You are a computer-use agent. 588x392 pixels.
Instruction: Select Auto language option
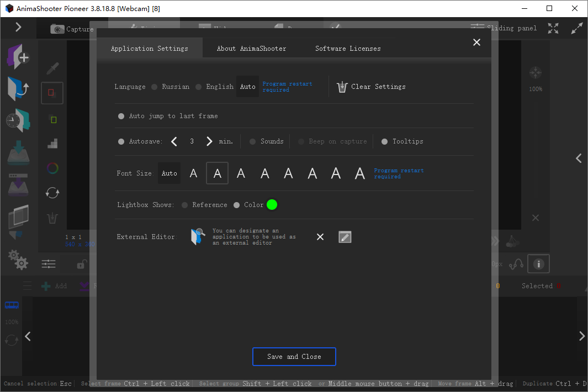click(247, 87)
